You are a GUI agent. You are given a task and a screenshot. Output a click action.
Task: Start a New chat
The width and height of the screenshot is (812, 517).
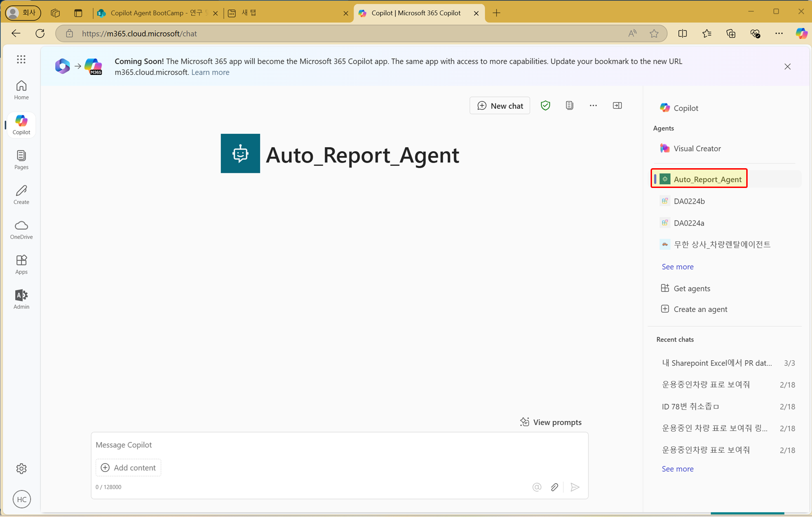pyautogui.click(x=500, y=106)
